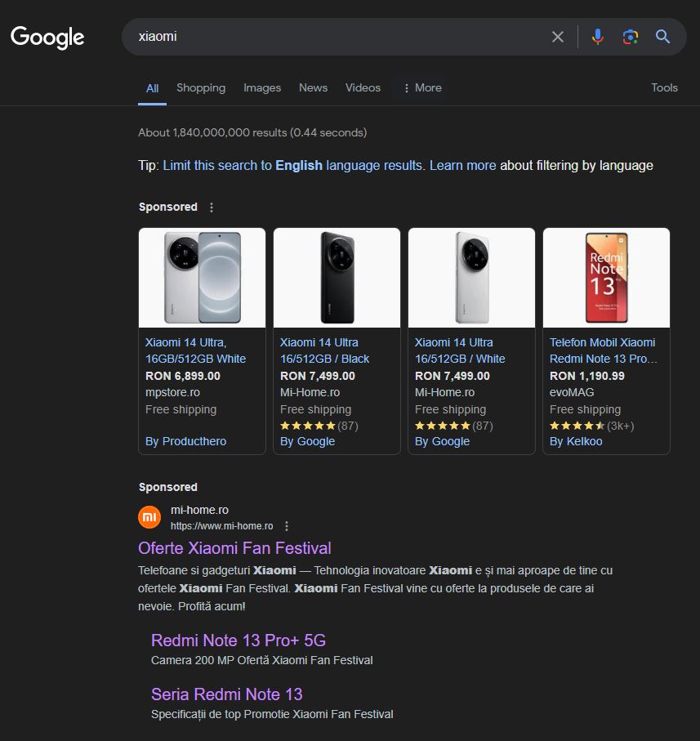This screenshot has height=741, width=700.
Task: Switch to the All tab
Action: (x=152, y=88)
